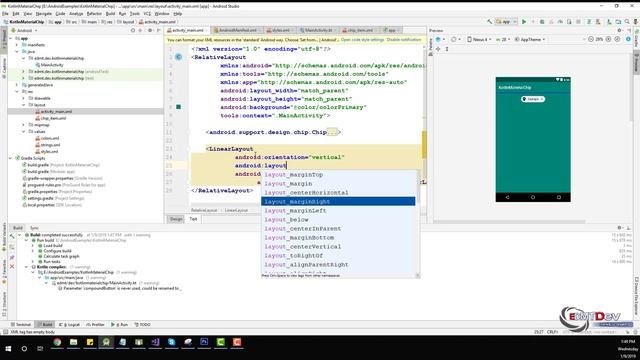Image resolution: width=640 pixels, height=360 pixels.
Task: Click the colorPrimary gutter color swatch
Action: point(178,107)
